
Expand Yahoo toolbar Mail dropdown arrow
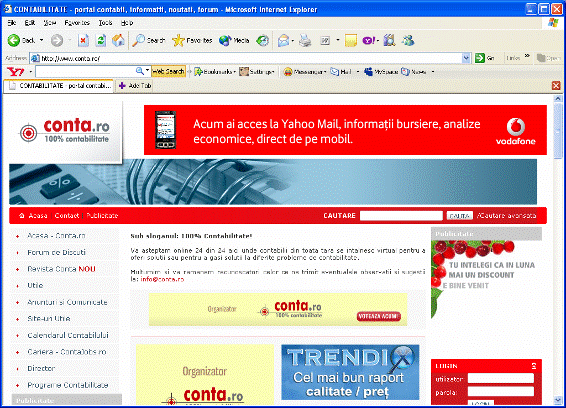coord(358,72)
